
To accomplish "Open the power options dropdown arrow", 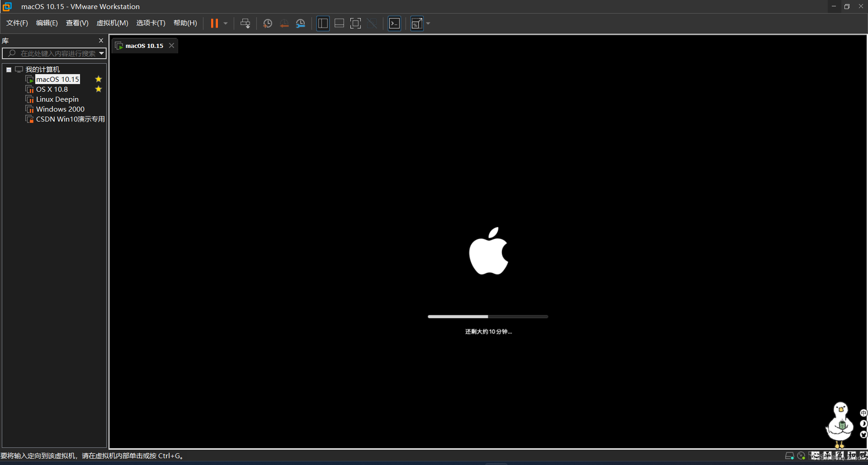I will tap(226, 23).
